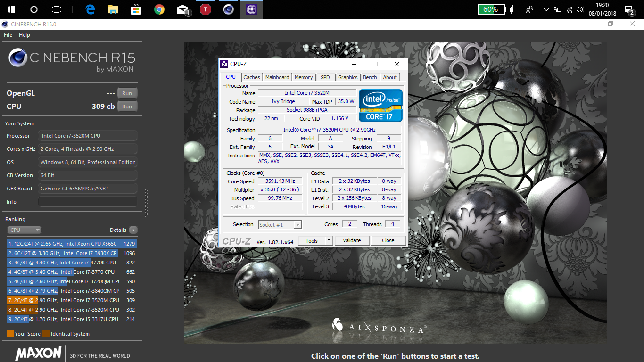
Task: Click the Cinebench title bar icon
Action: [5, 24]
